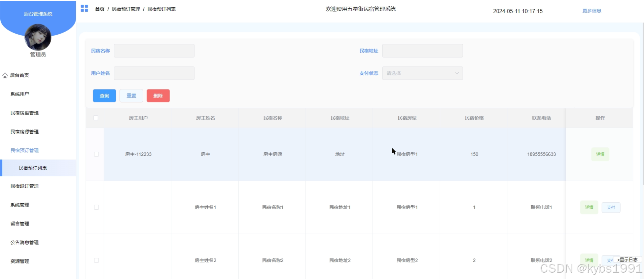
Task: Click 支付 for the 房主姓名1 row
Action: click(x=611, y=208)
